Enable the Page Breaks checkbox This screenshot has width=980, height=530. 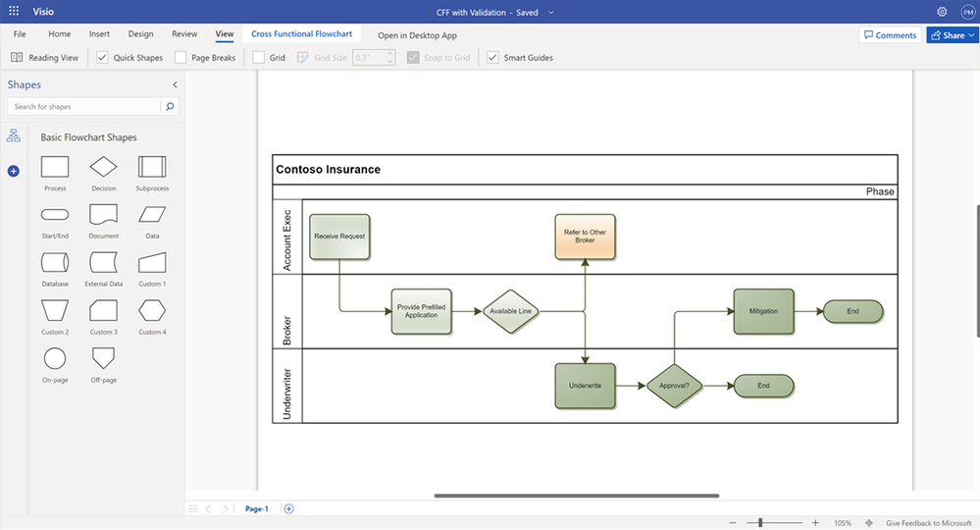[x=180, y=58]
